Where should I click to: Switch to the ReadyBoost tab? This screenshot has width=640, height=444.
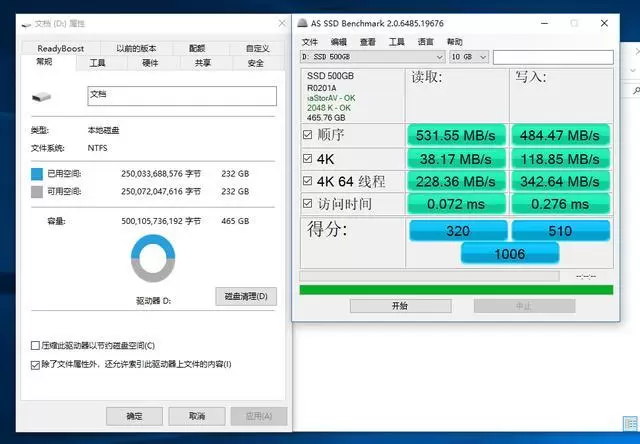pyautogui.click(x=61, y=48)
